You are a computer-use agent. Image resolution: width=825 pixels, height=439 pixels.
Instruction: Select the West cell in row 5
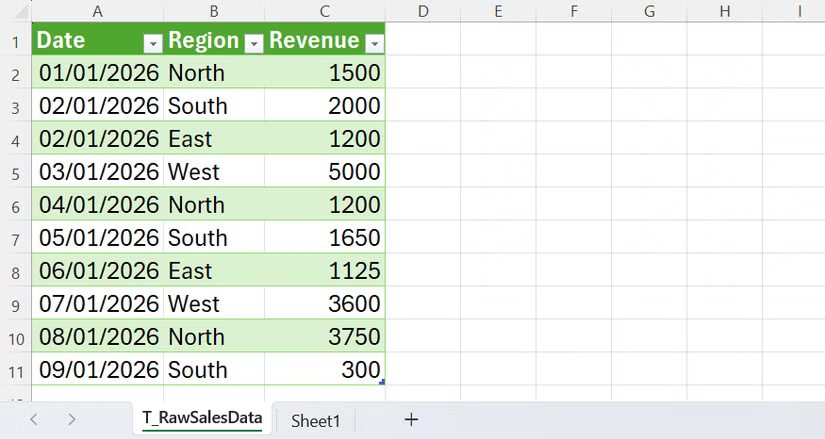[214, 171]
